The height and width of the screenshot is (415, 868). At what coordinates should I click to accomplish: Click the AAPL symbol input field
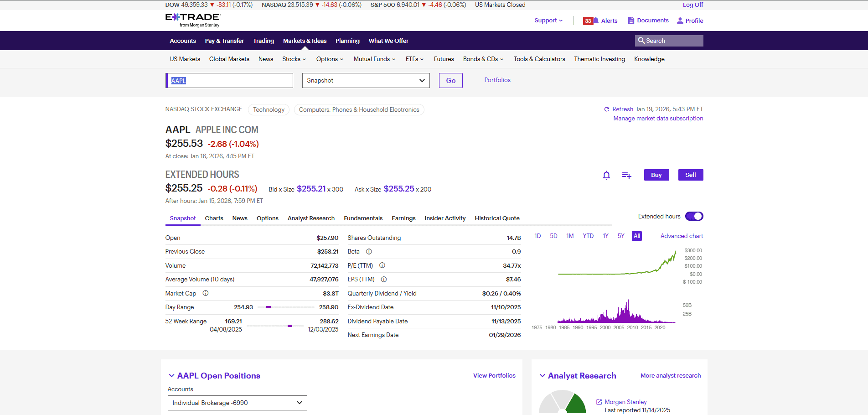[229, 81]
